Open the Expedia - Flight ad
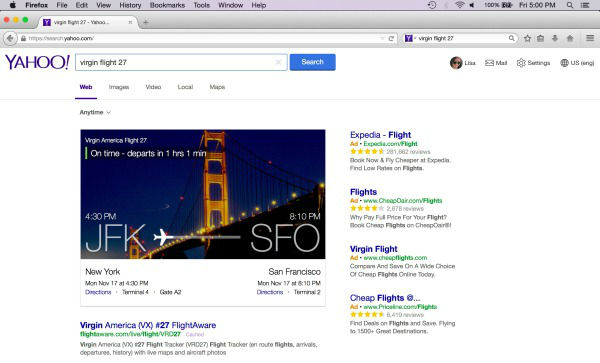The image size is (600, 363). [x=380, y=135]
